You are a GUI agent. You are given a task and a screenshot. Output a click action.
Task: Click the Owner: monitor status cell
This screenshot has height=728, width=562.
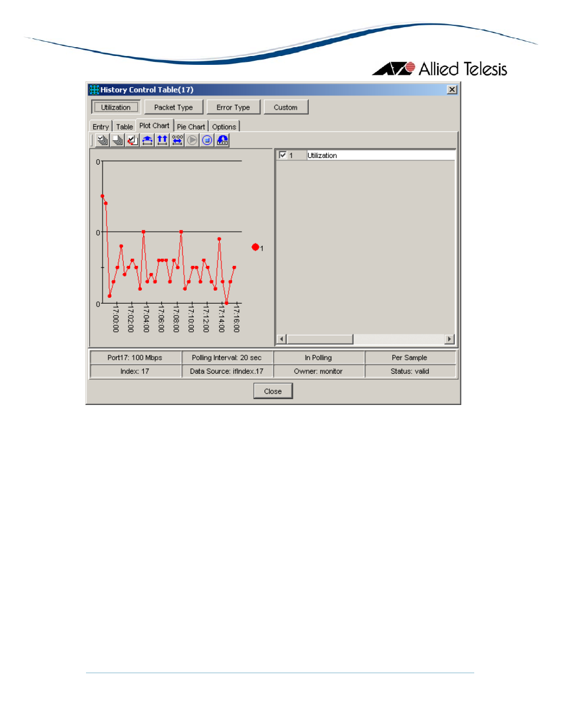[318, 371]
